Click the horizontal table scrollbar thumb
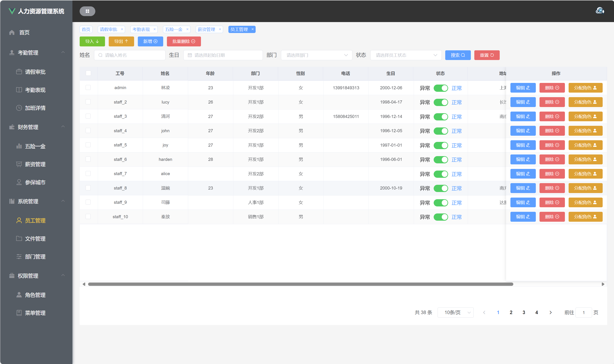 click(300, 284)
